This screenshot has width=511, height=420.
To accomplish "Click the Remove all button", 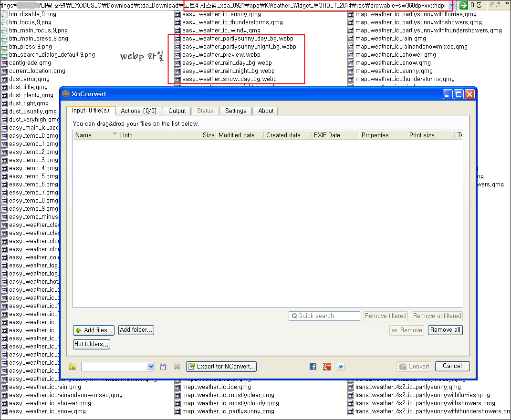I will 445,330.
